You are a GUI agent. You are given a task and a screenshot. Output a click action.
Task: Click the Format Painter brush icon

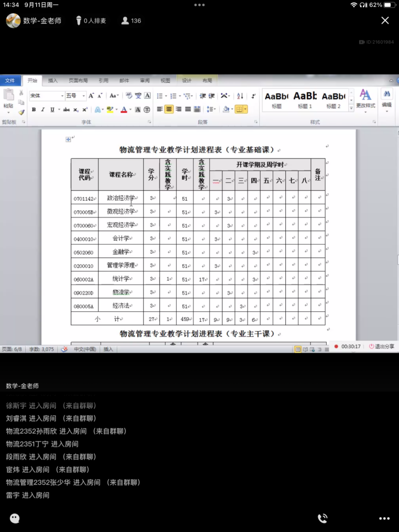point(21,112)
